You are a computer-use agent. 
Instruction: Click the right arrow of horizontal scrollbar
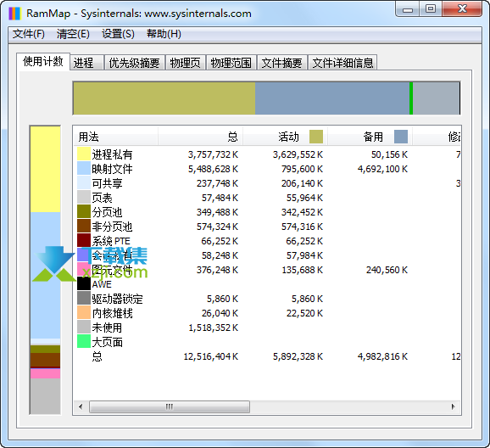tap(454, 406)
